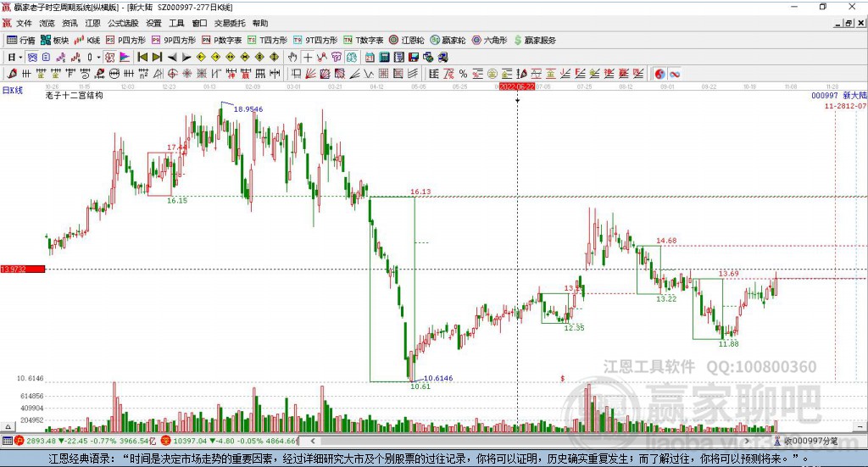Open the 9T四方形 tool
The image size is (868, 467).
click(315, 41)
